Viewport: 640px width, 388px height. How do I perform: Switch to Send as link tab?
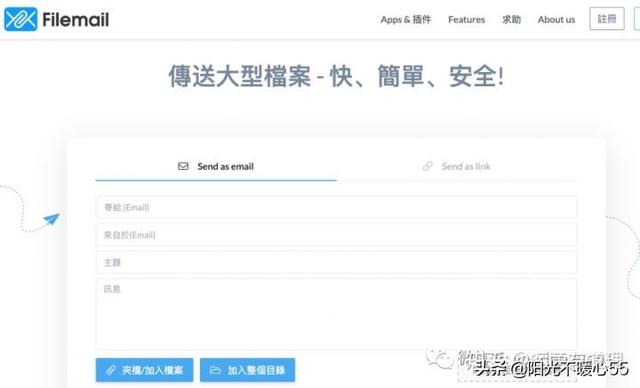click(456, 166)
